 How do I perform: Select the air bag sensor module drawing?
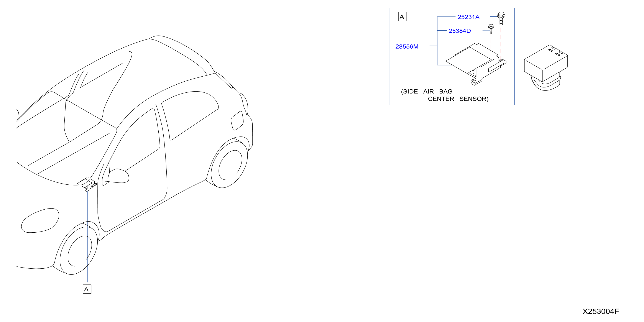point(476,64)
